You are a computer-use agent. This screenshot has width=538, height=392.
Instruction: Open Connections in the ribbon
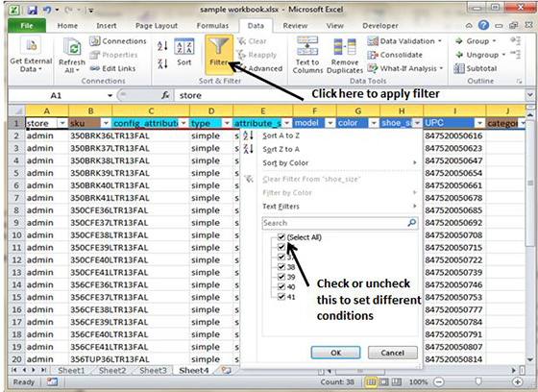117,41
